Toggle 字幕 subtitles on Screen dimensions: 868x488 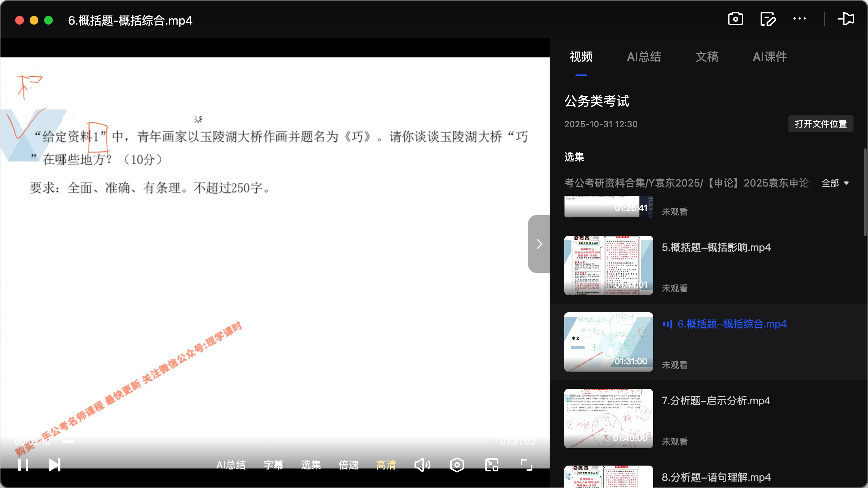click(x=274, y=465)
